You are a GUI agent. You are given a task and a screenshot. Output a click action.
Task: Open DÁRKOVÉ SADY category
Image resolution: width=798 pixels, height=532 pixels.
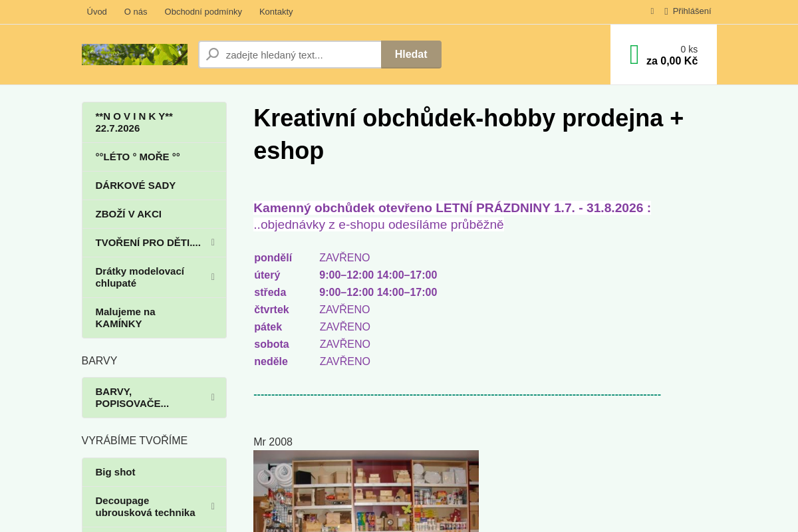(154, 186)
